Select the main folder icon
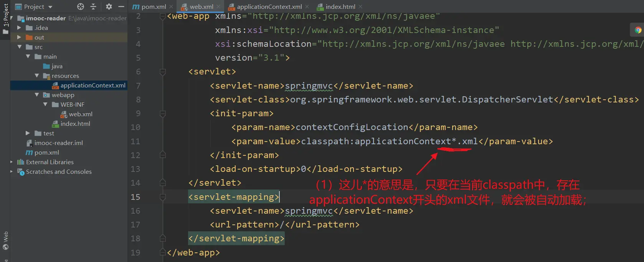 tap(38, 56)
